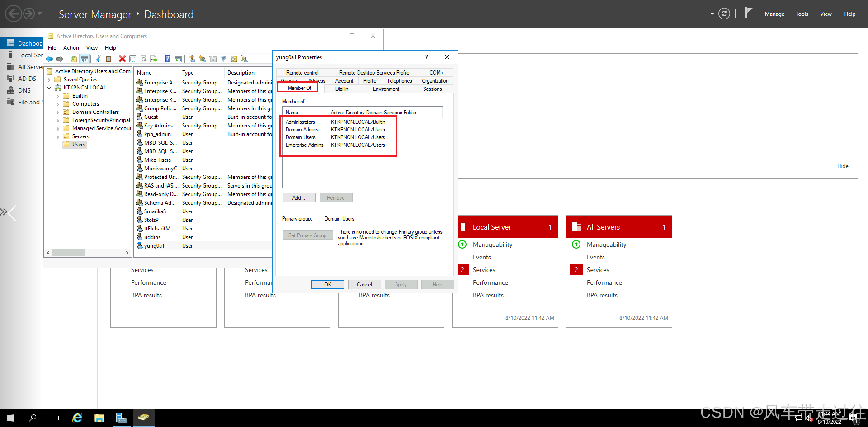
Task: Click the help question mark in Properties title bar
Action: [x=426, y=57]
